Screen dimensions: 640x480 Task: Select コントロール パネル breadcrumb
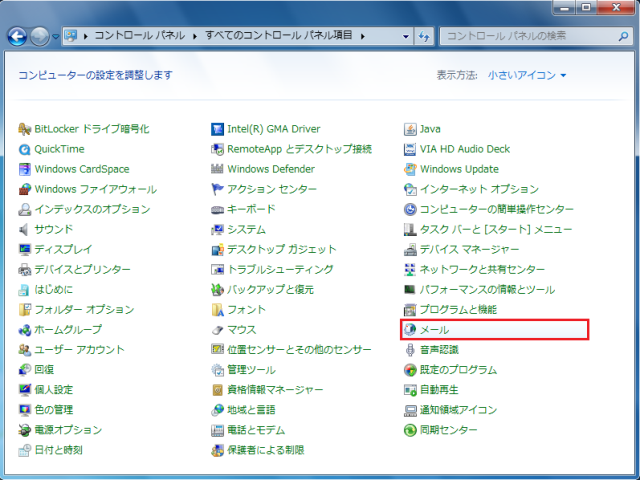tap(140, 36)
